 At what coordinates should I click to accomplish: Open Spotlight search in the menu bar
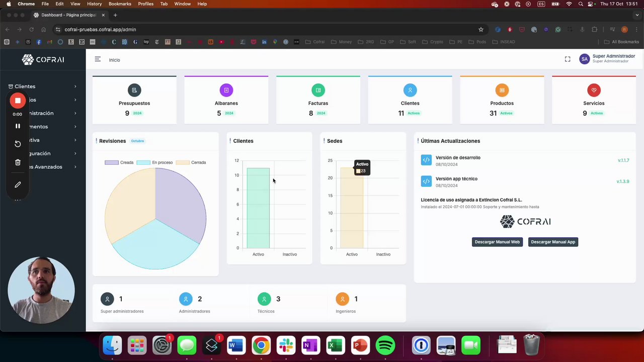pos(581,4)
